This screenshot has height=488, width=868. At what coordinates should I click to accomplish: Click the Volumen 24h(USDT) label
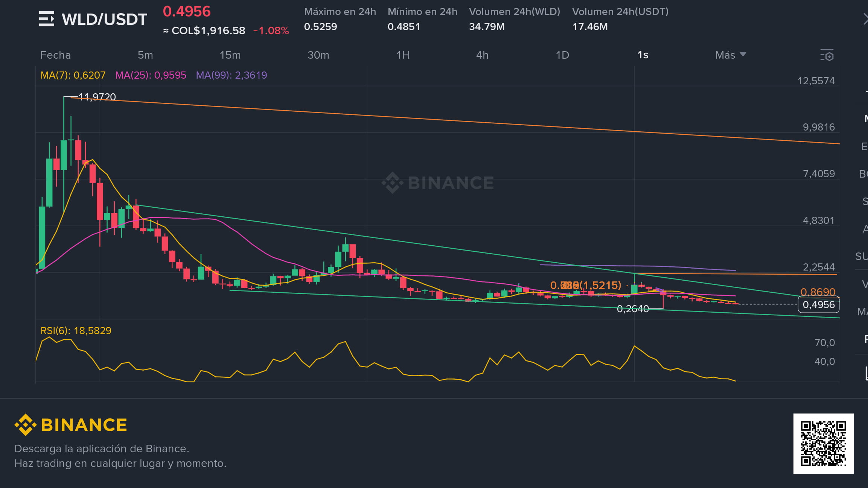pos(620,12)
